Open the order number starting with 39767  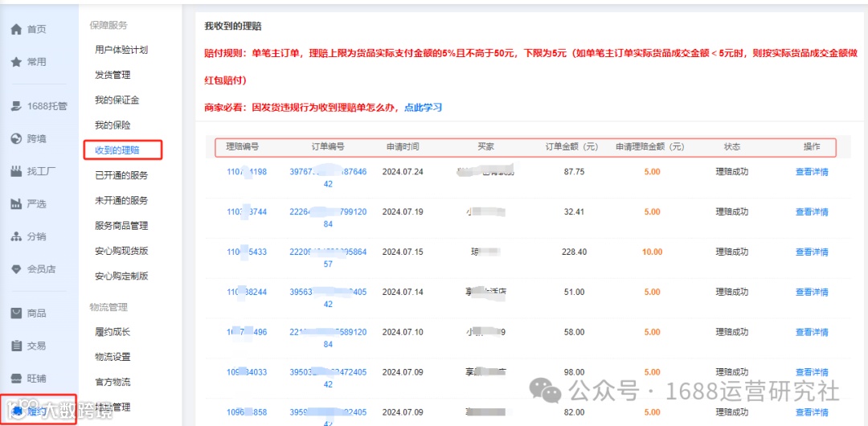click(328, 178)
